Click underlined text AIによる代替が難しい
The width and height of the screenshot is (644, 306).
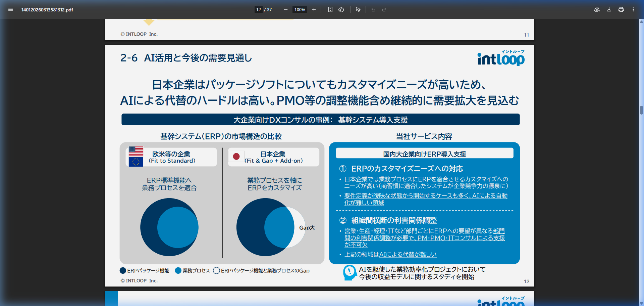tap(408, 254)
